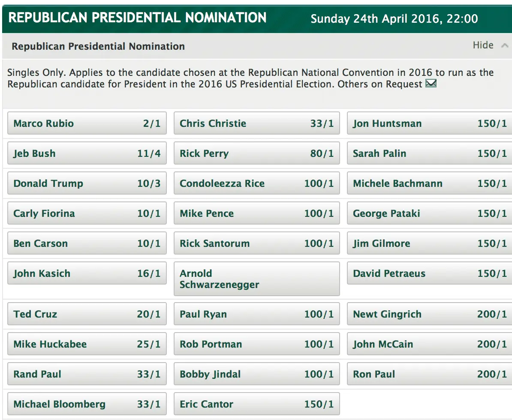This screenshot has width=512, height=420.
Task: Choose Chris Christie at 33/1
Action: 256,123
